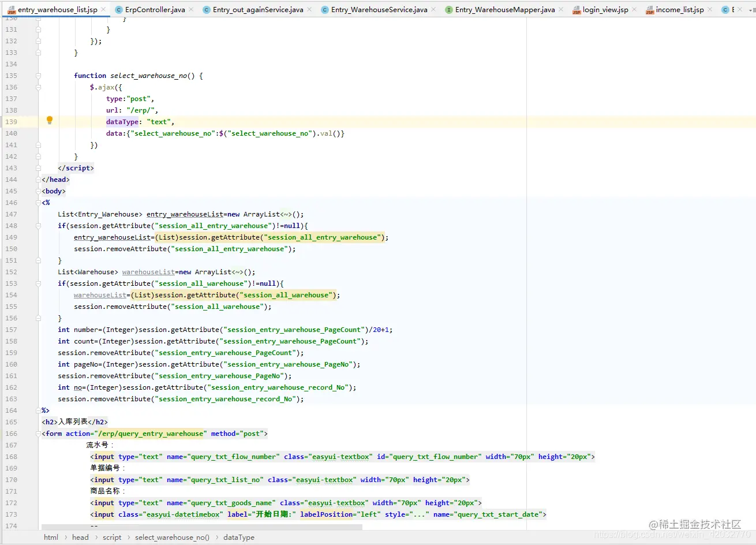Click the fold marker on line 141
The height and width of the screenshot is (545, 756).
(38, 145)
